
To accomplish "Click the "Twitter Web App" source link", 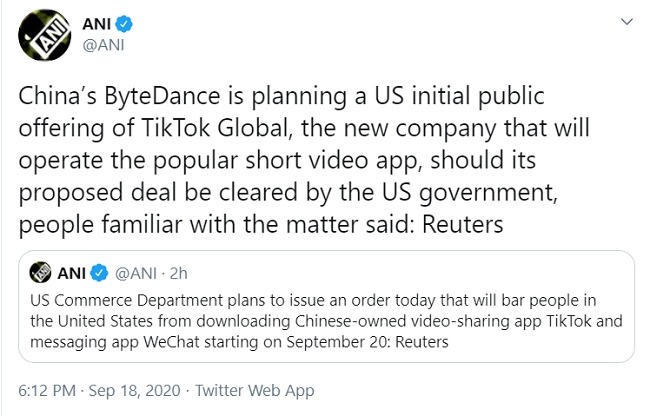I will click(x=255, y=391).
